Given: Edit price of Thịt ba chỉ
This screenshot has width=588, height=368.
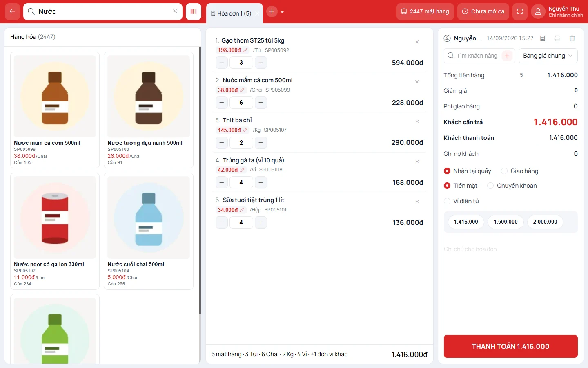Looking at the screenshot, I should click(x=245, y=130).
